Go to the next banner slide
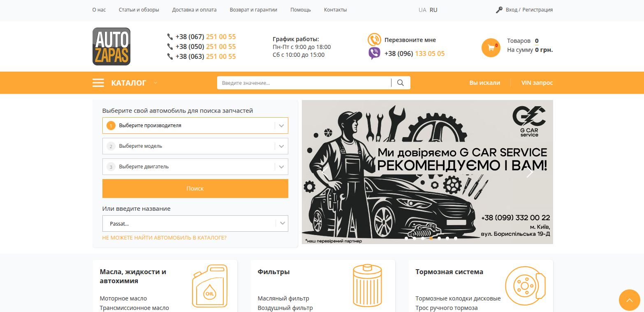This screenshot has height=312, width=644. tap(530, 172)
